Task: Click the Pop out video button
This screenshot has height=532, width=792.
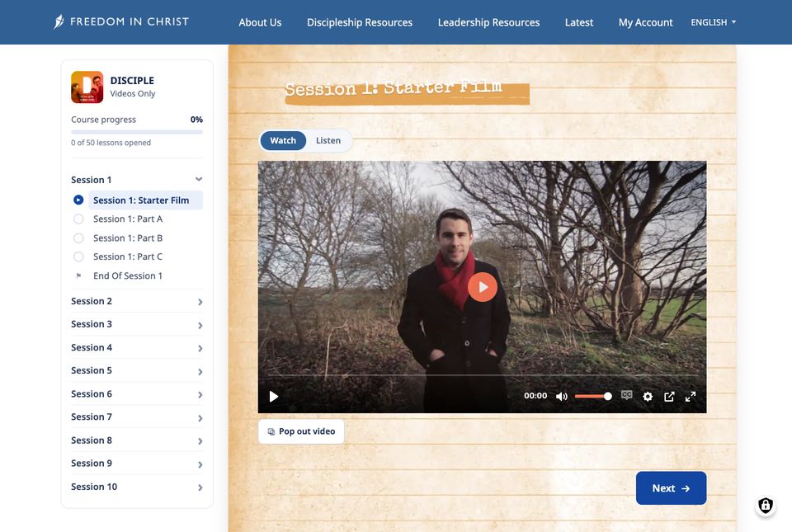Action: [301, 431]
